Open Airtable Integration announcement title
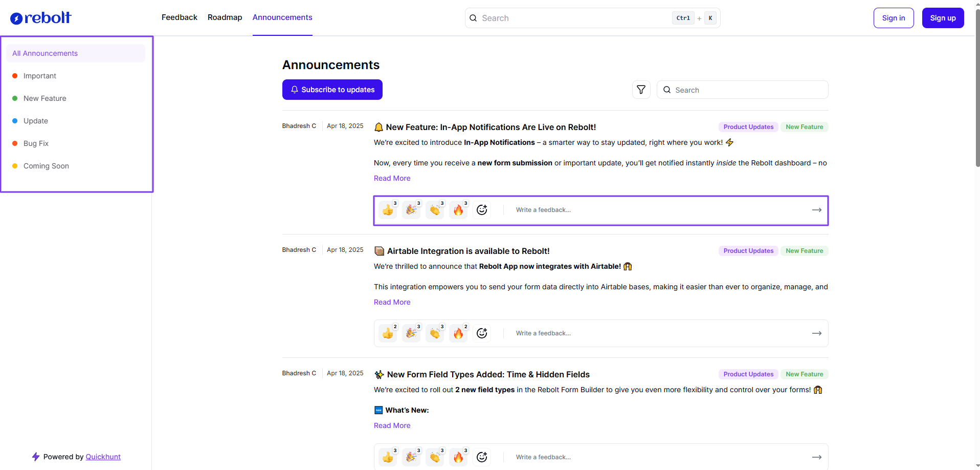Screen dimensions: 980x470 [462, 251]
